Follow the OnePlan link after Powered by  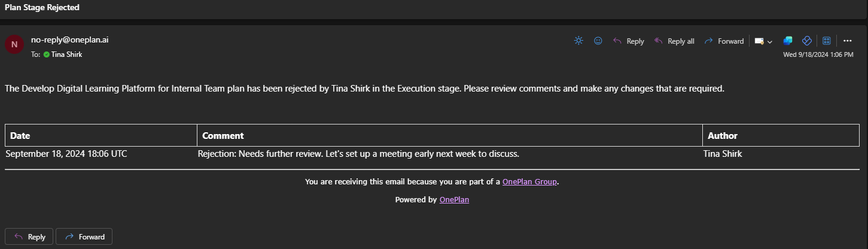coord(454,200)
